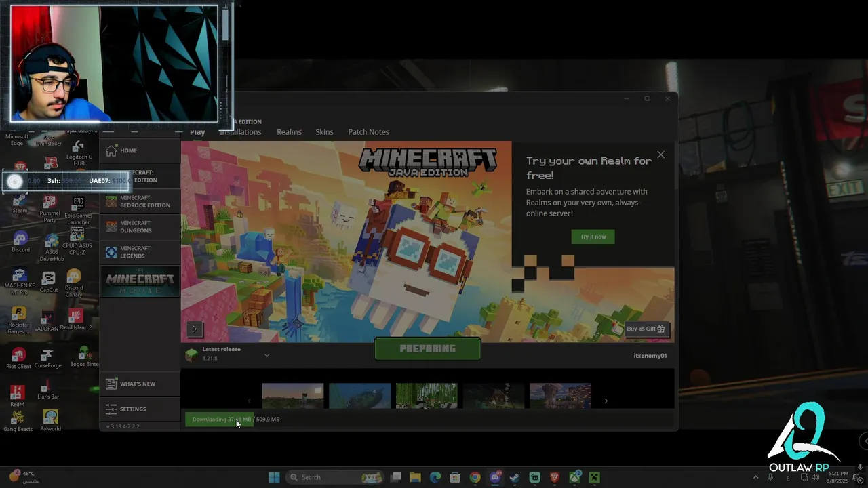Image resolution: width=868 pixels, height=488 pixels.
Task: Show hidden system tray icons
Action: pyautogui.click(x=755, y=477)
